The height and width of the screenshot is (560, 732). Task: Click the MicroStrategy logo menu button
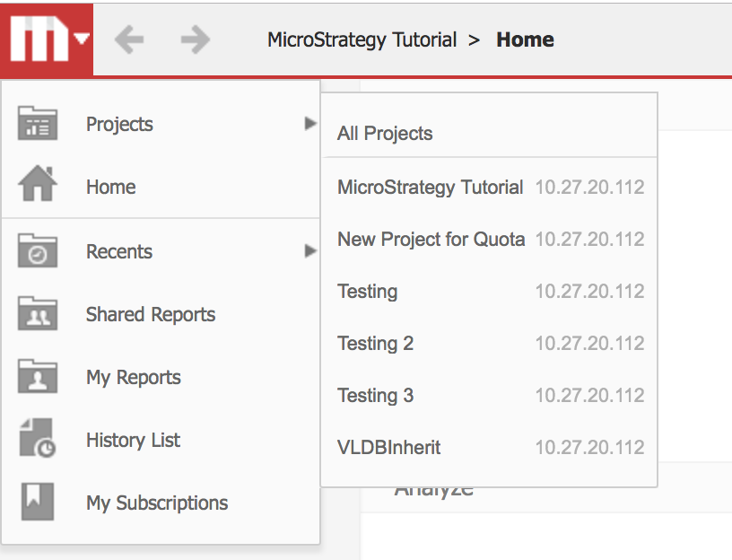pyautogui.click(x=47, y=39)
